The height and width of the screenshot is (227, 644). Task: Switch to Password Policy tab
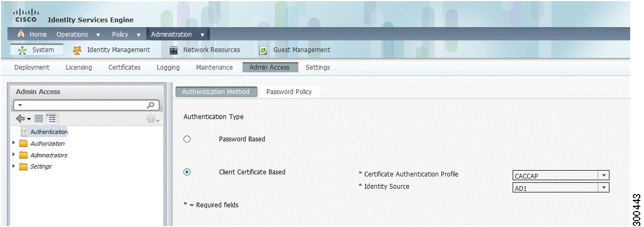pyautogui.click(x=289, y=92)
